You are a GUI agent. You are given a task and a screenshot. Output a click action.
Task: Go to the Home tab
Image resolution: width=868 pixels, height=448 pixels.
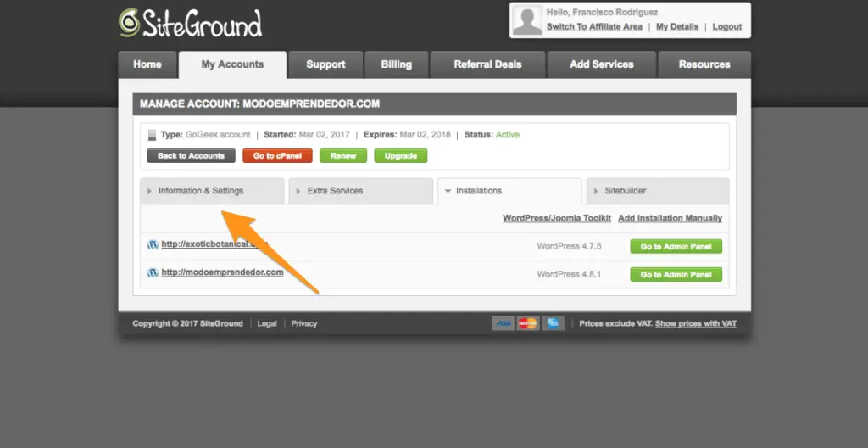pos(147,64)
